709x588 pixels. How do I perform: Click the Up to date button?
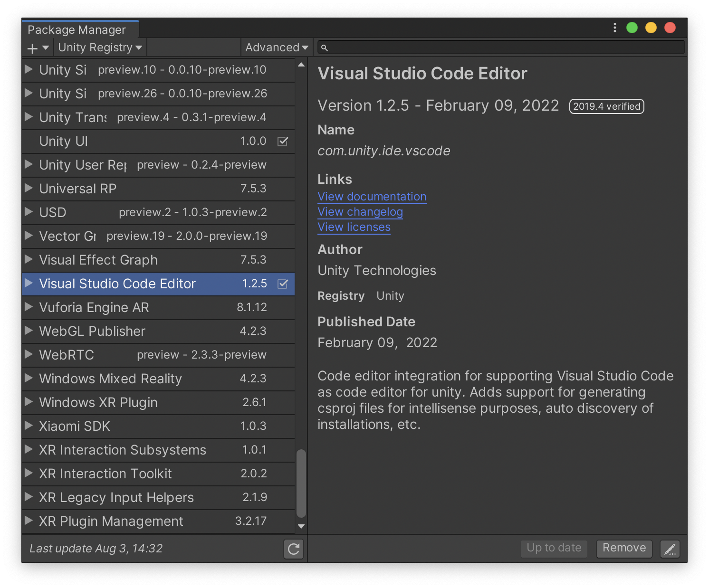554,548
